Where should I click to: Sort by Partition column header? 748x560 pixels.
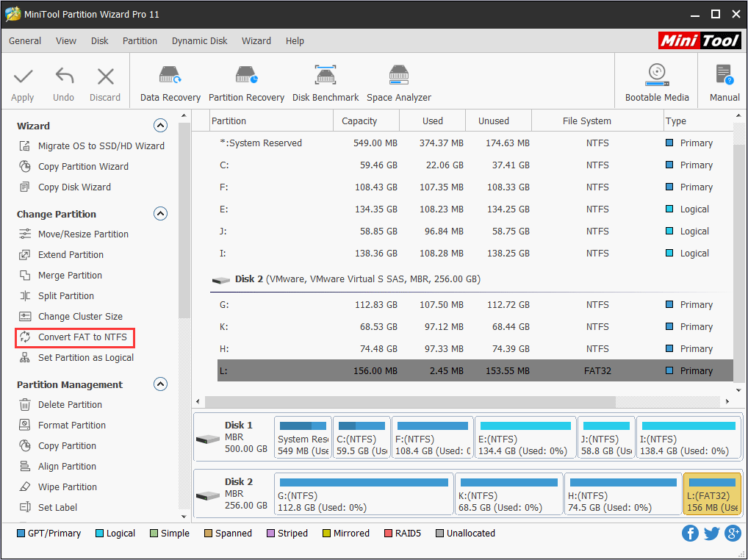(271, 121)
